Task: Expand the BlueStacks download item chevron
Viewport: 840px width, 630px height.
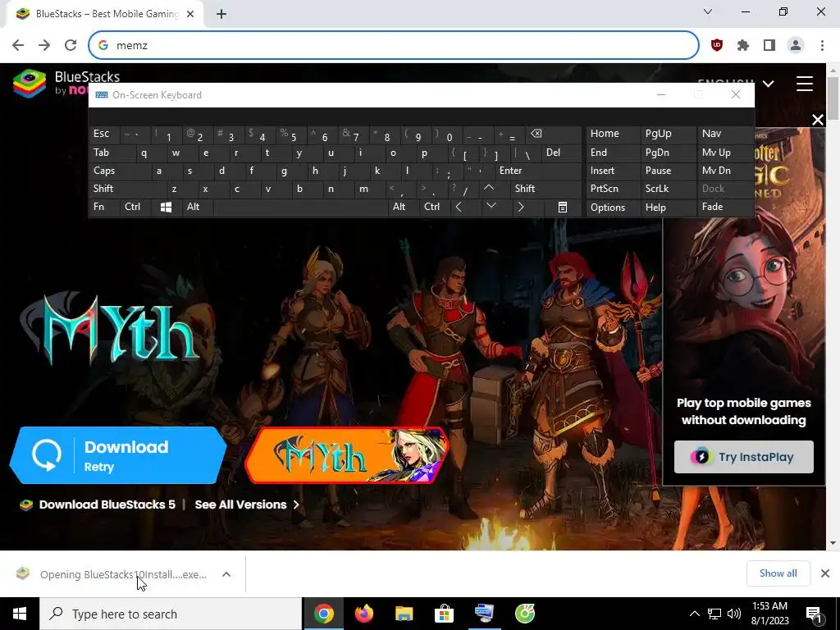Action: pyautogui.click(x=226, y=574)
